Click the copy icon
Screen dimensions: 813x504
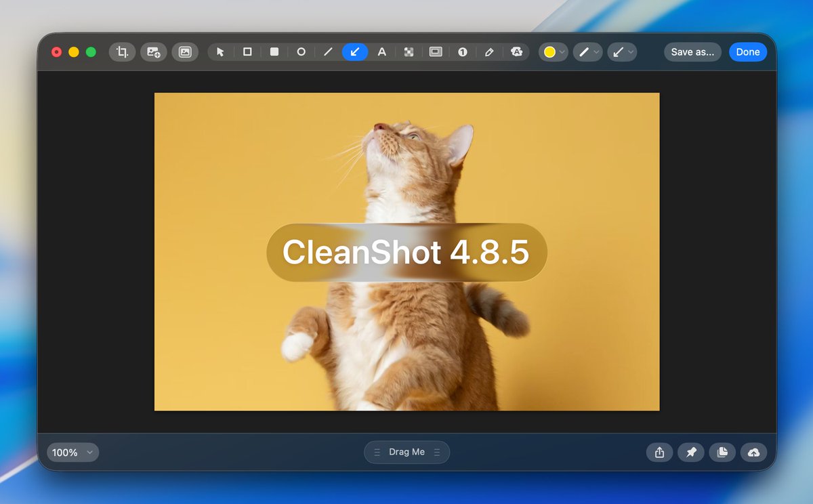[x=722, y=453]
